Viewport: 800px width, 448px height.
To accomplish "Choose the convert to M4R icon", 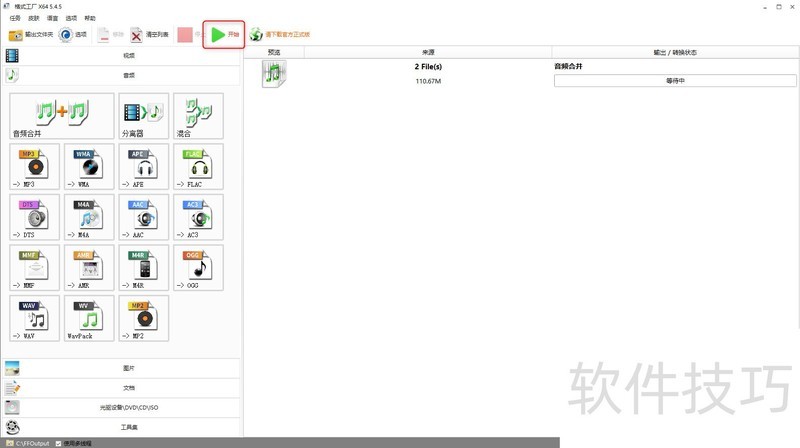I will click(x=144, y=267).
